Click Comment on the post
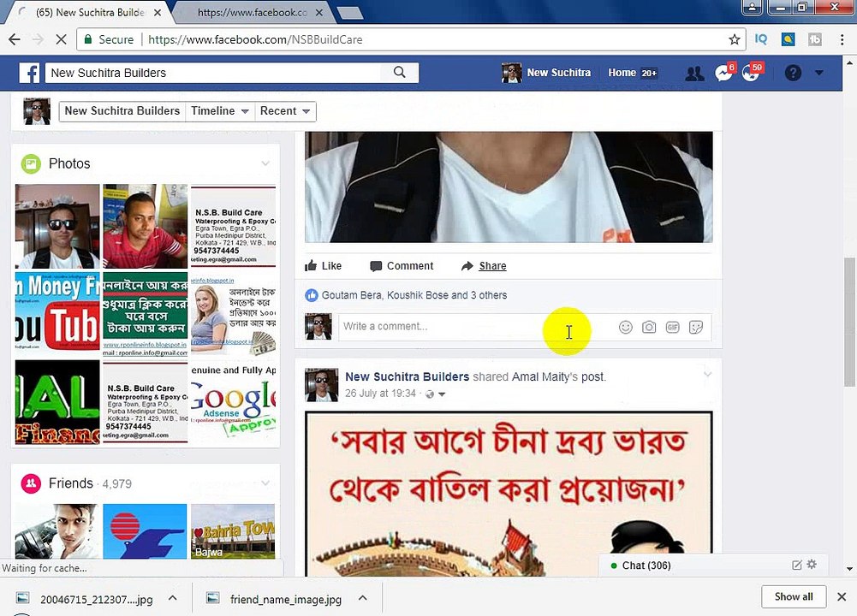The width and height of the screenshot is (857, 616). click(x=402, y=266)
